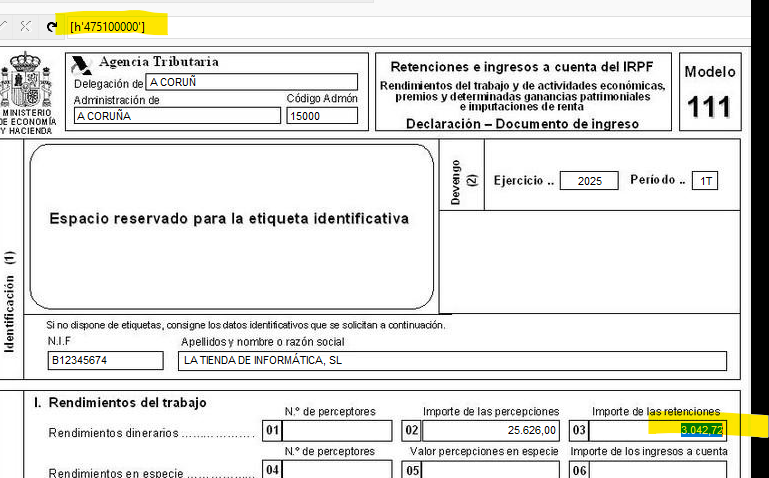Click box 05 Valor percepciones en especie field
769x478 pixels.
[490, 469]
